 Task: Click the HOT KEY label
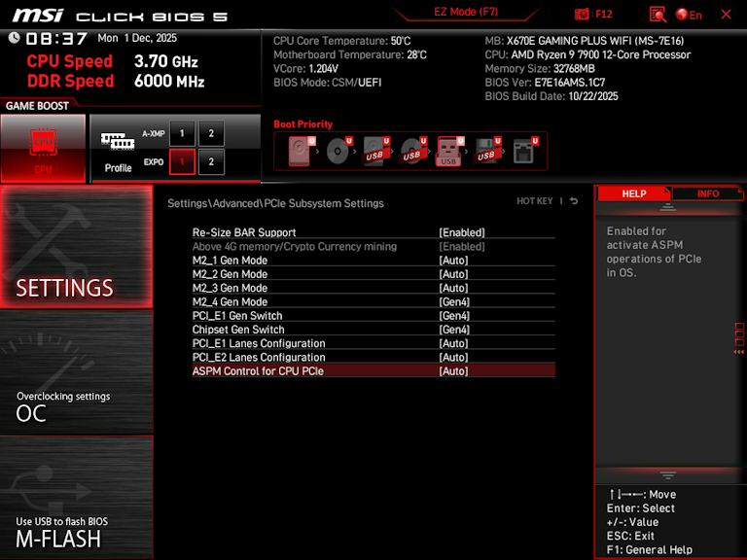tap(535, 201)
